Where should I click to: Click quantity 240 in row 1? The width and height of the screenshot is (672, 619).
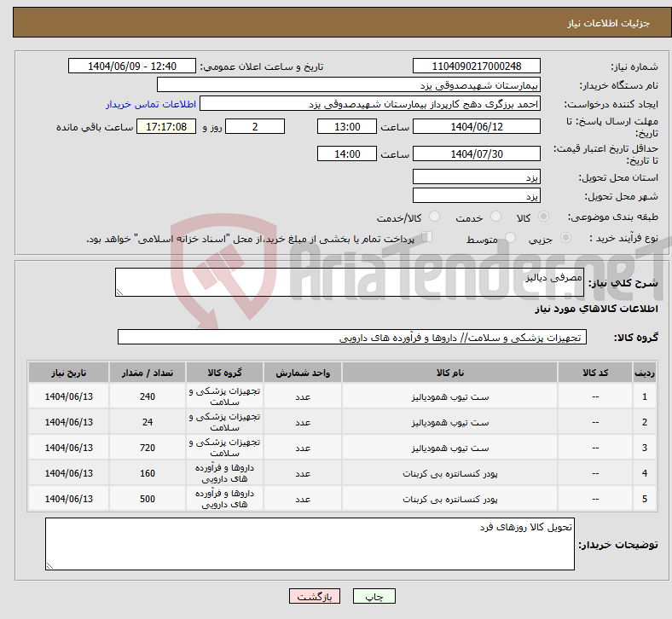(x=148, y=396)
